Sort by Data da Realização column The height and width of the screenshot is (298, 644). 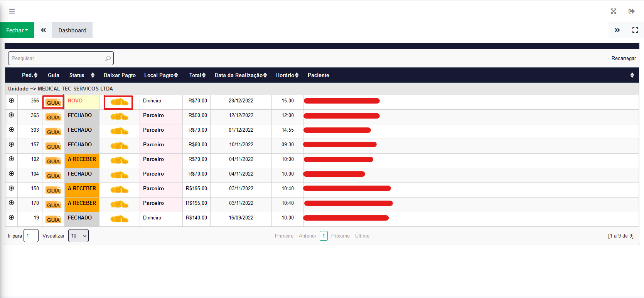(241, 75)
